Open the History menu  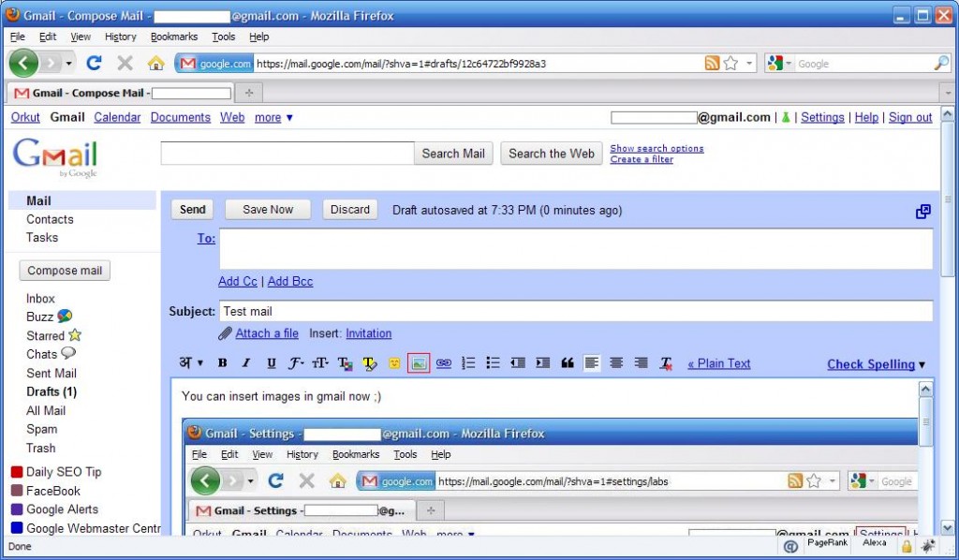pyautogui.click(x=121, y=37)
